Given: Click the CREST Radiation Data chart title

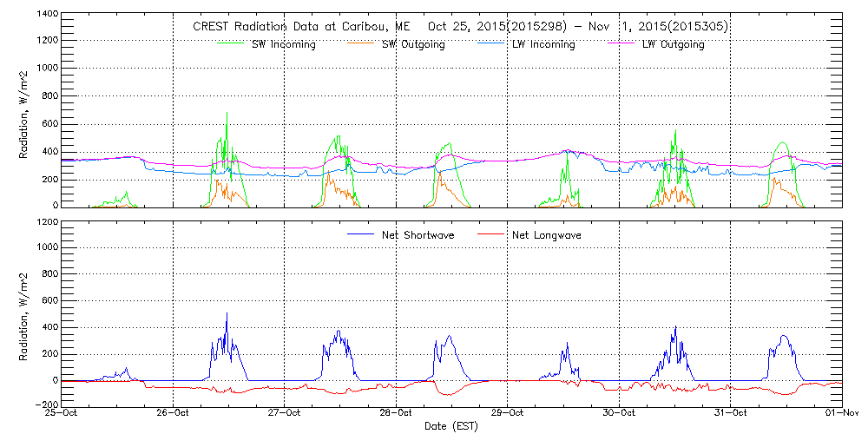Looking at the screenshot, I should tap(460, 27).
